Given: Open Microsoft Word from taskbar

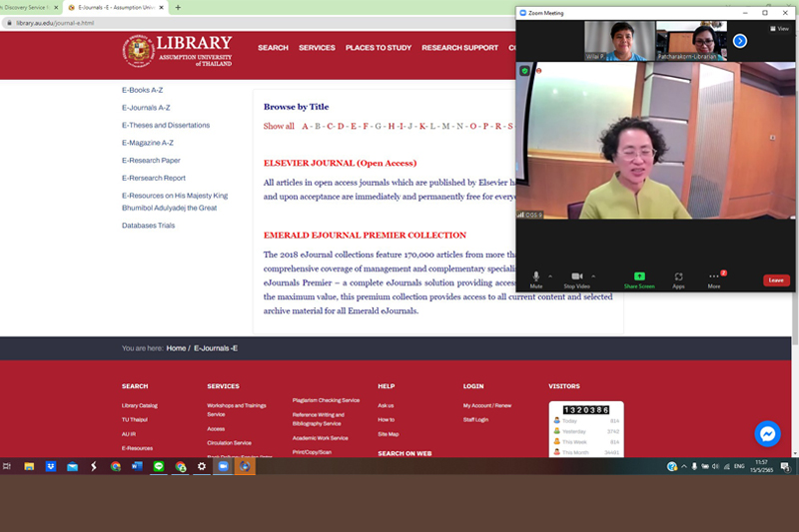Looking at the screenshot, I should coord(137,466).
